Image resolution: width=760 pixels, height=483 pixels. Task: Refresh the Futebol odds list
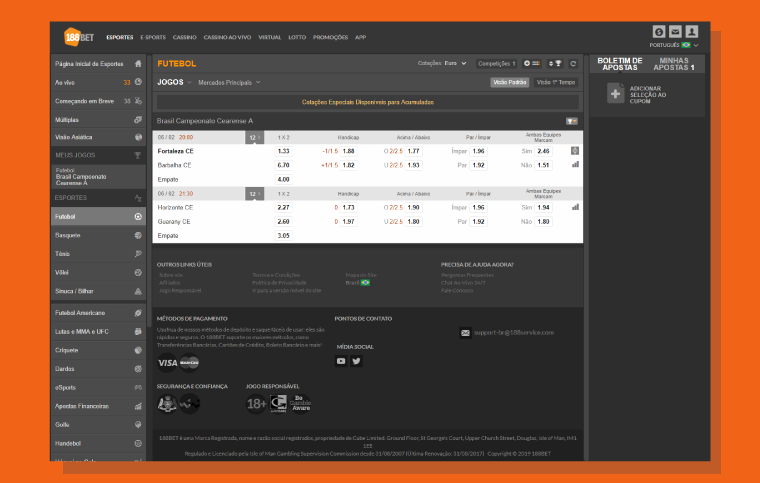tap(573, 63)
